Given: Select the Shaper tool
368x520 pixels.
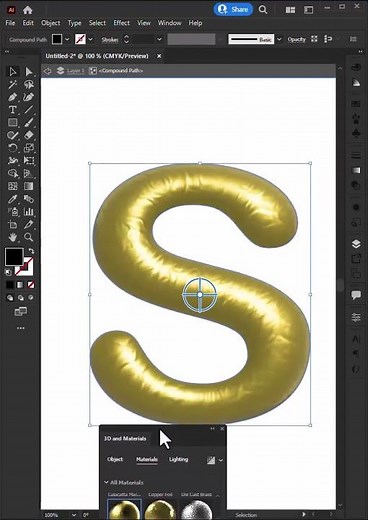Looking at the screenshot, I should coord(13,135).
